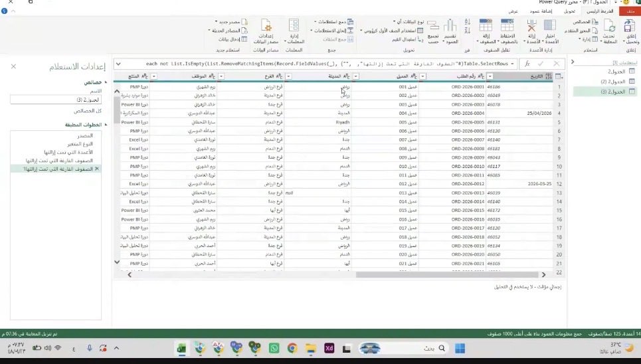The width and height of the screenshot is (641, 364).
Task: Click the التاريخ column data type icon
Action: click(548, 76)
